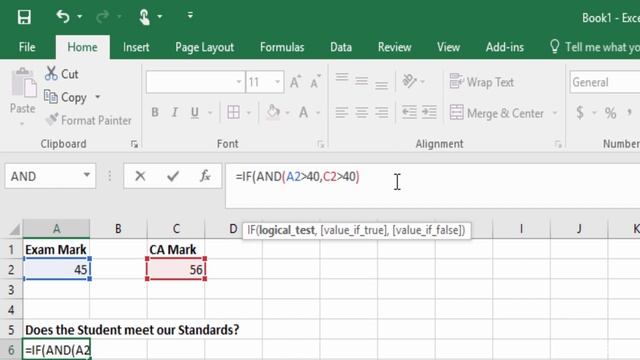Open the Data tab

[341, 47]
